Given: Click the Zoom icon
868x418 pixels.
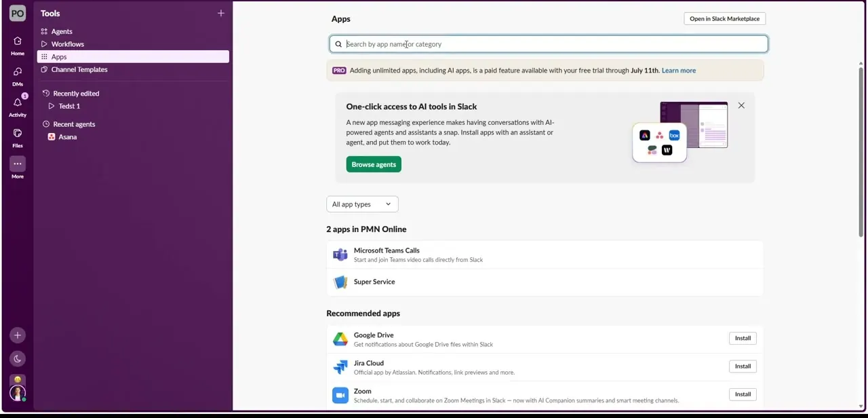Looking at the screenshot, I should coord(340,395).
